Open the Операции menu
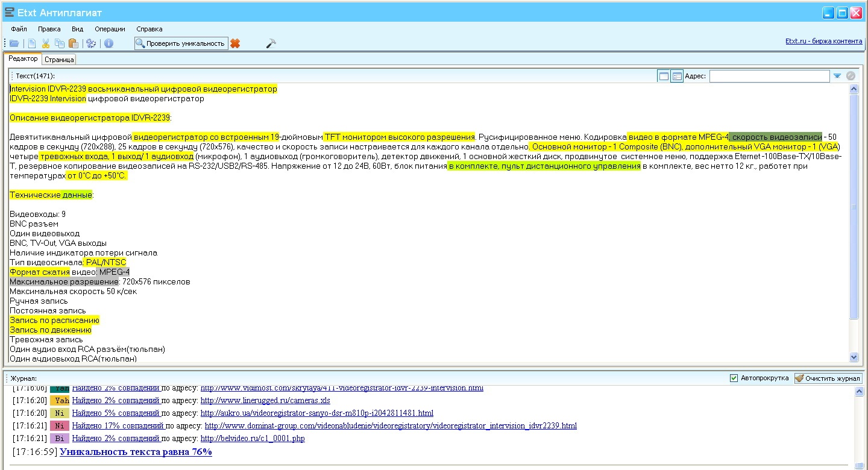The image size is (868, 470). 110,29
